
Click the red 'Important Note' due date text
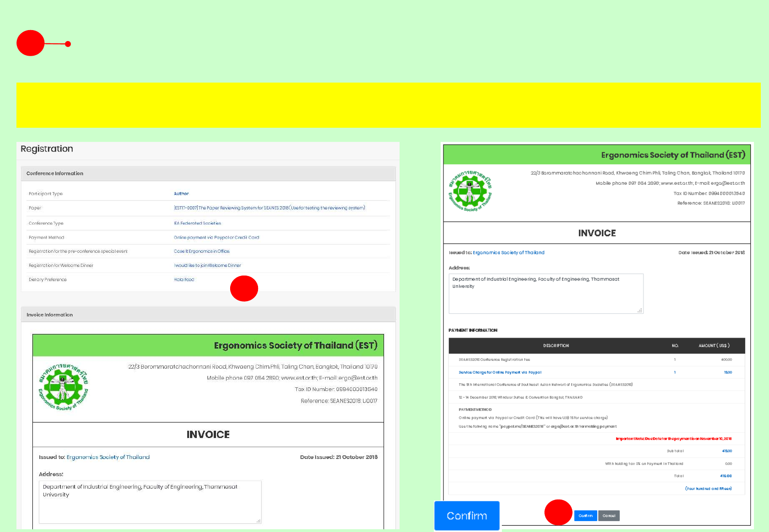[x=674, y=438]
